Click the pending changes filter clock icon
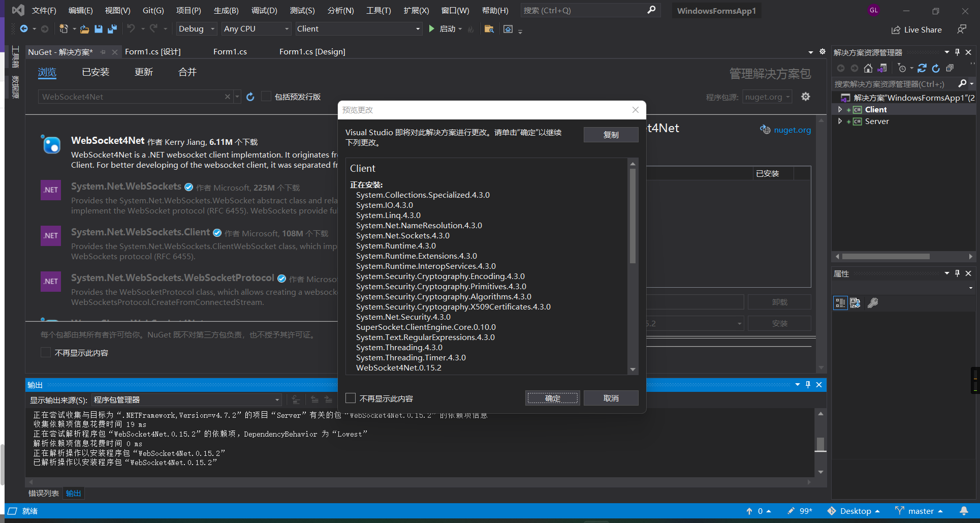Image resolution: width=980 pixels, height=523 pixels. click(x=902, y=68)
